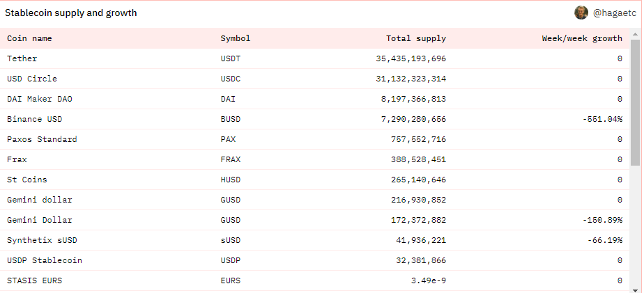Click the total supply 3.49e-9
The width and height of the screenshot is (644, 293).
(x=429, y=280)
